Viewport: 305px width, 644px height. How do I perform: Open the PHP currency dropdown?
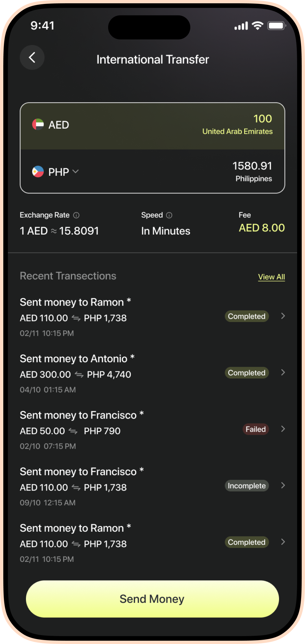(75, 172)
